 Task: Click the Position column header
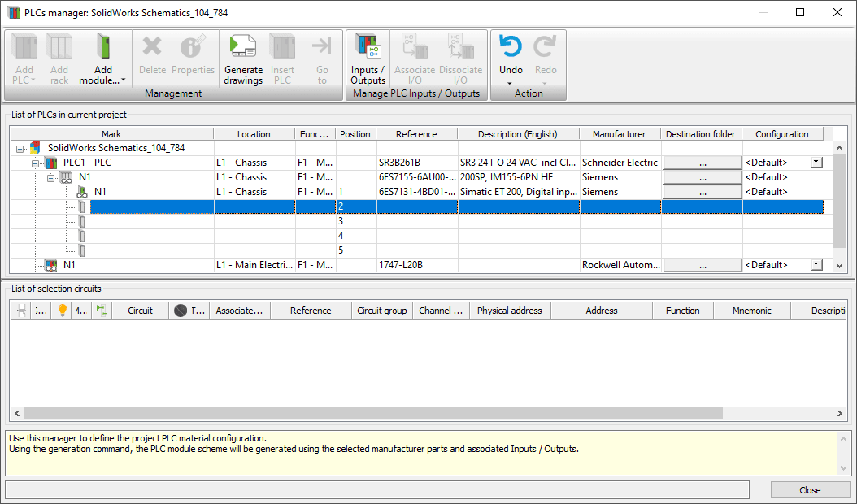[x=355, y=134]
